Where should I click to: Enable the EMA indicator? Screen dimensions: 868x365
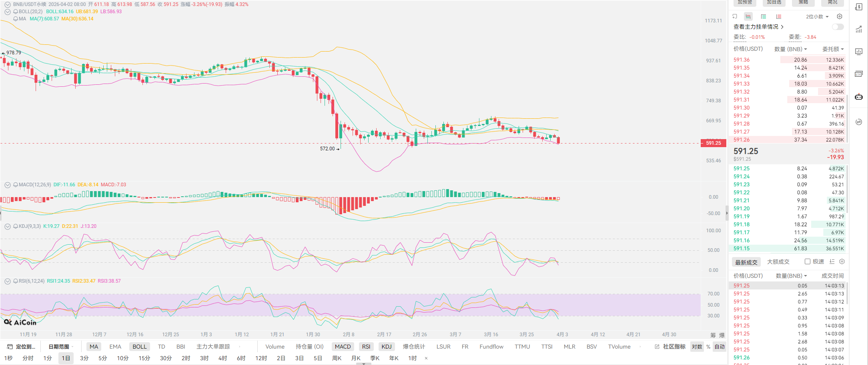coord(115,347)
